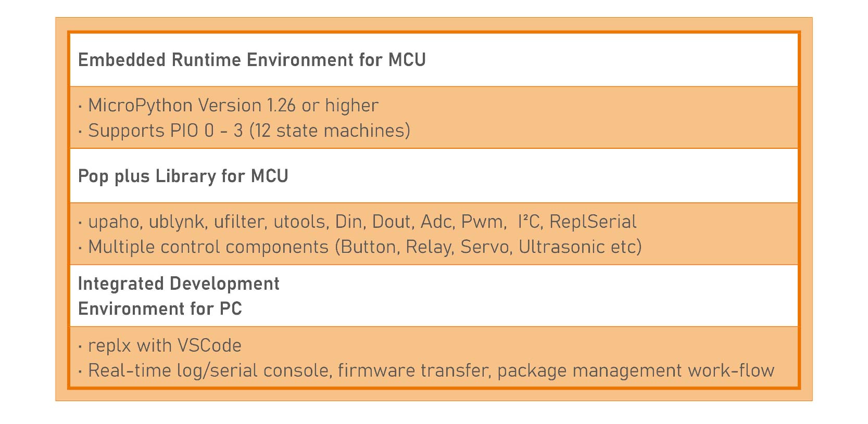Select the "Adc" entry
The height and width of the screenshot is (424, 868).
(436, 222)
